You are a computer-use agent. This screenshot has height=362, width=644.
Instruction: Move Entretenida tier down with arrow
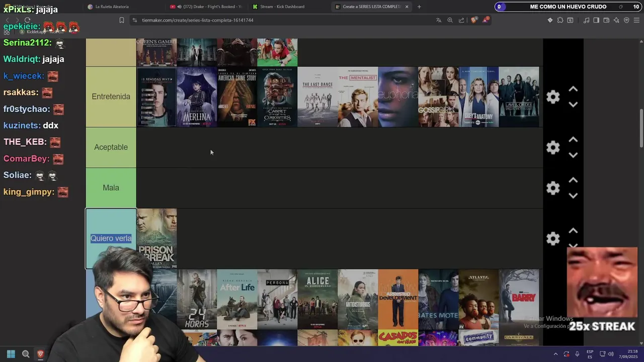coord(573,105)
